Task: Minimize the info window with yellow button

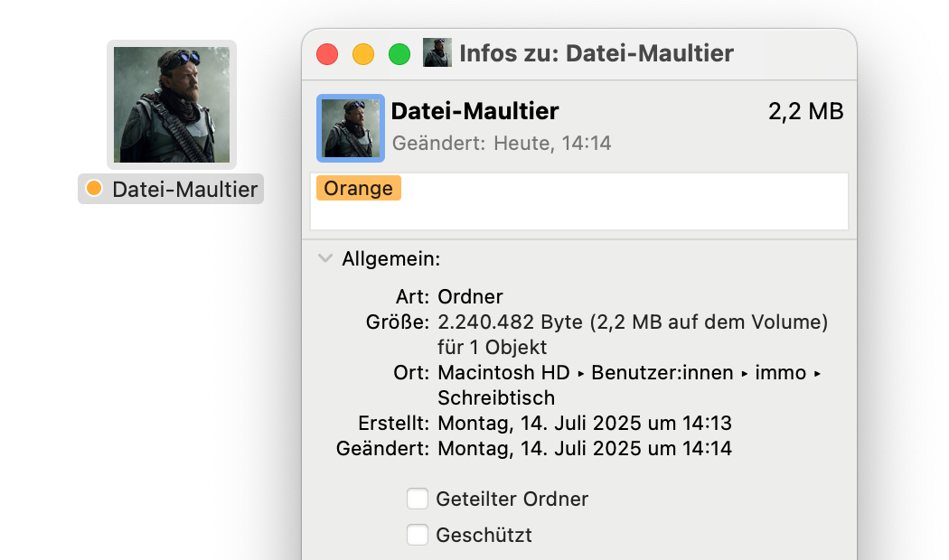Action: [363, 54]
